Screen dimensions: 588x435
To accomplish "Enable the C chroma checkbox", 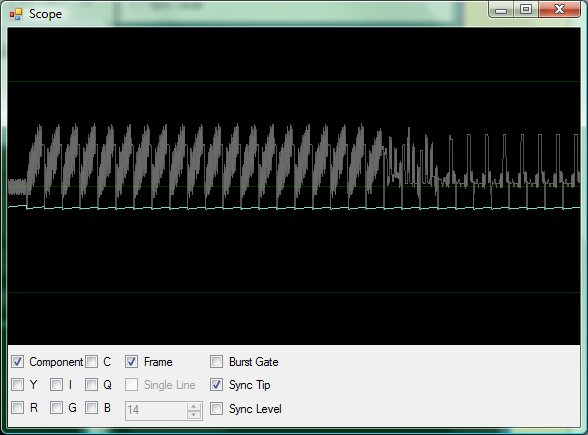I will (x=91, y=362).
